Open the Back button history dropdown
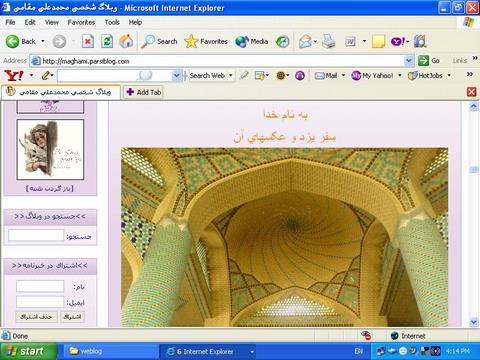Viewport: 480px width, 360px height. (43, 41)
